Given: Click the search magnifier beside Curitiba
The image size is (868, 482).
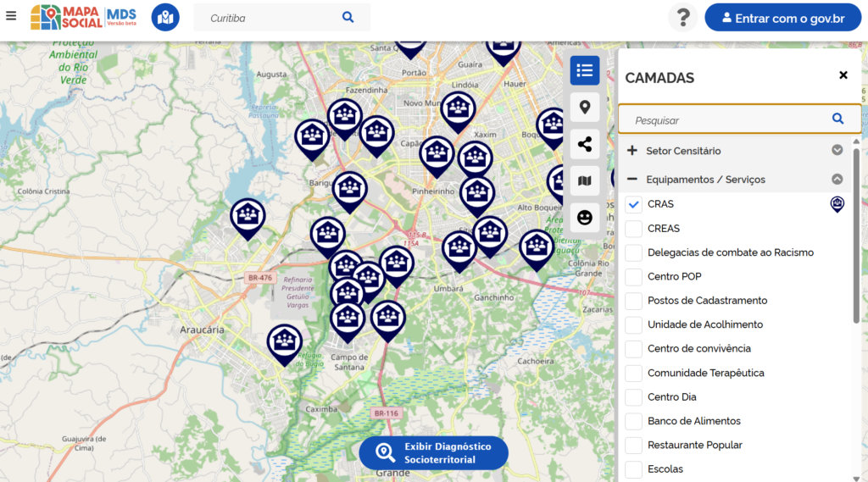Looking at the screenshot, I should click(x=348, y=17).
